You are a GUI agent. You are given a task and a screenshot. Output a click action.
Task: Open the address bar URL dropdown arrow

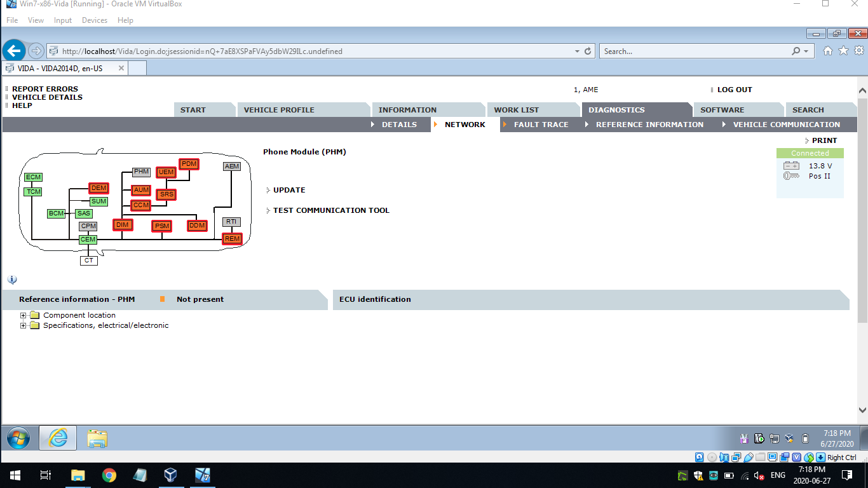577,51
